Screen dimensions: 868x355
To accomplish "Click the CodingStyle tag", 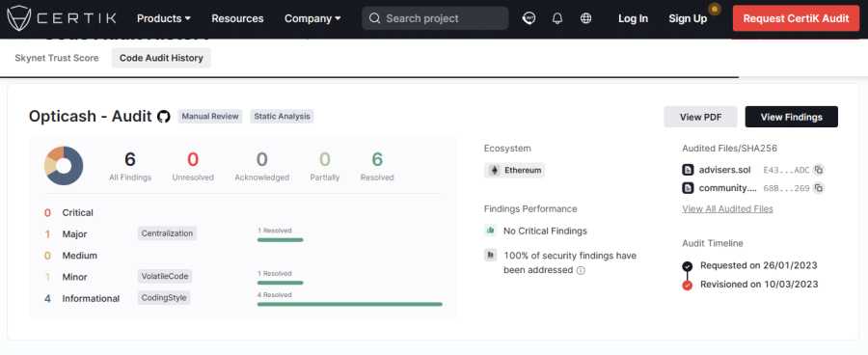I will point(164,298).
